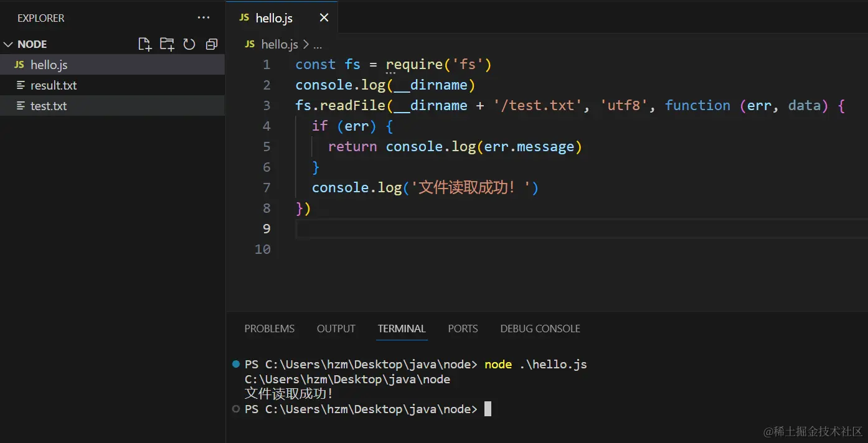Image resolution: width=868 pixels, height=443 pixels.
Task: Close the hello.js editor tab
Action: point(324,18)
